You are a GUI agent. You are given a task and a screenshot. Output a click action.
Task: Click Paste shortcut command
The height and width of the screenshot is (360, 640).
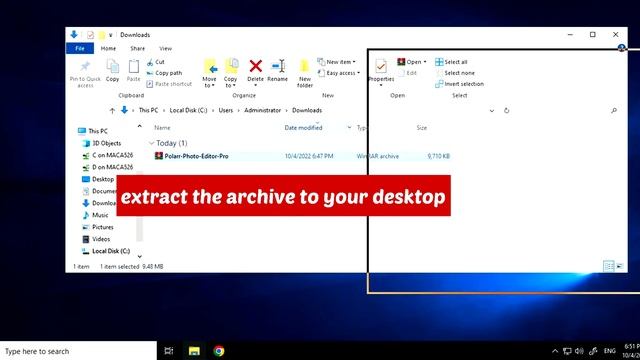click(169, 84)
